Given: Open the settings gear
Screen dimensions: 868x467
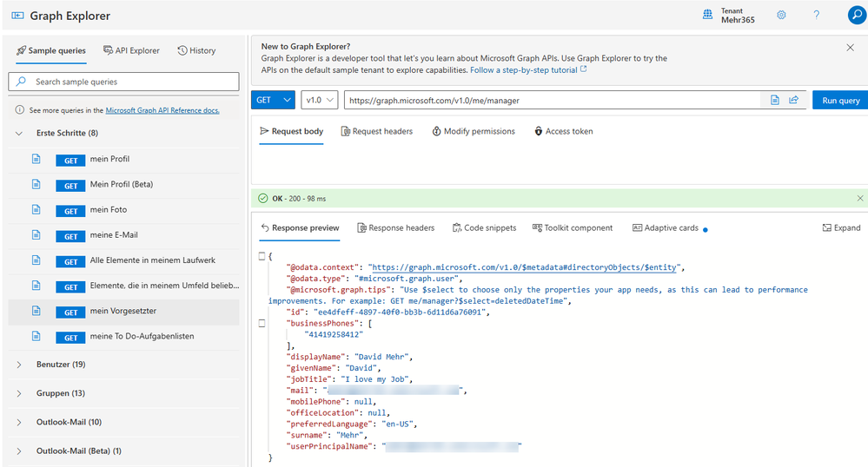Looking at the screenshot, I should click(781, 15).
